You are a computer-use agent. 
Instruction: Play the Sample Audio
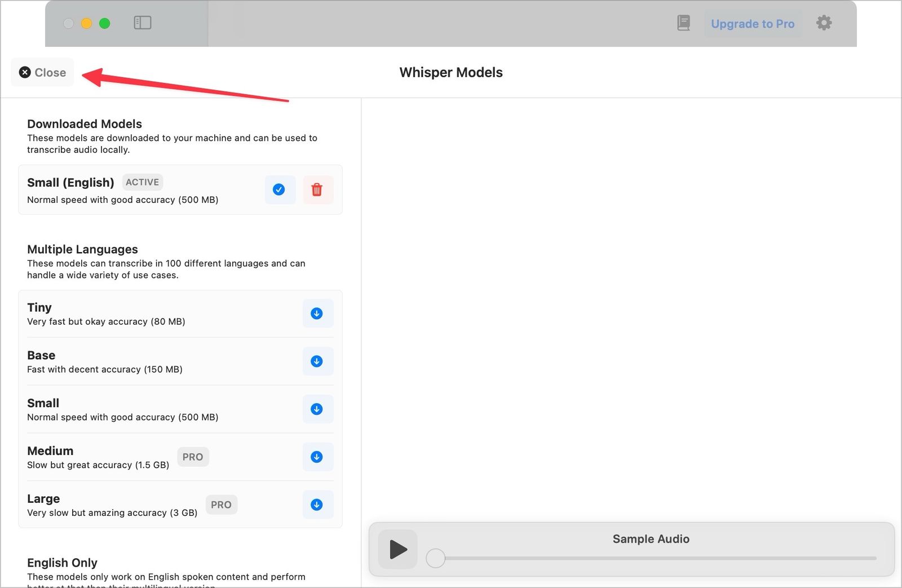(x=397, y=550)
